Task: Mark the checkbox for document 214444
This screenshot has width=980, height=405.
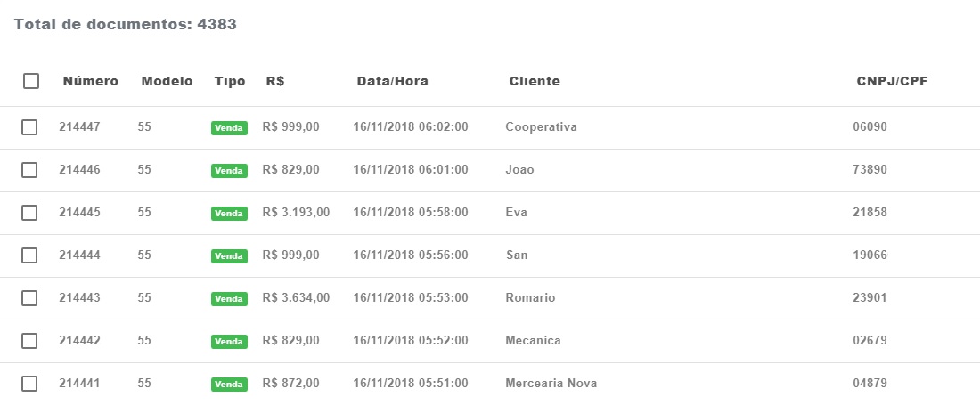Action: 29,255
